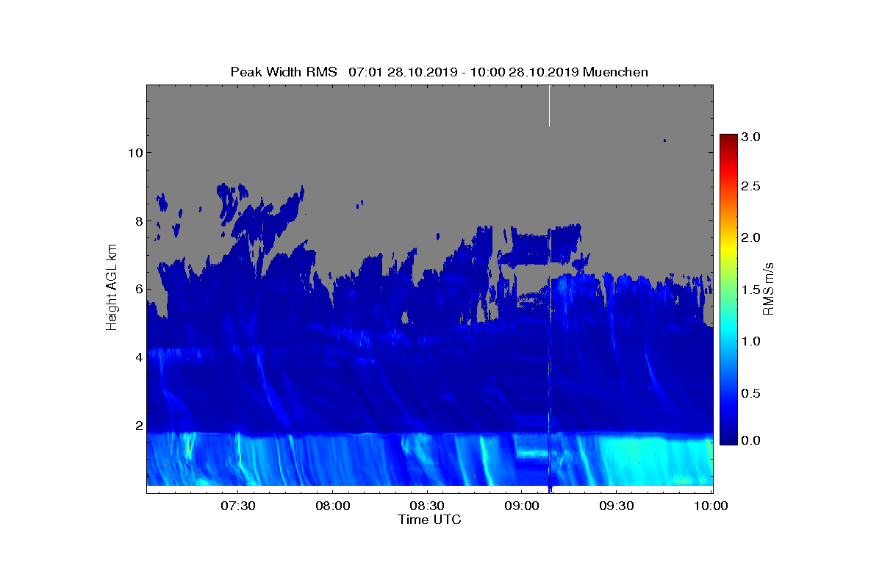
Task: Click the colorbar value 1.0
Action: pos(751,341)
